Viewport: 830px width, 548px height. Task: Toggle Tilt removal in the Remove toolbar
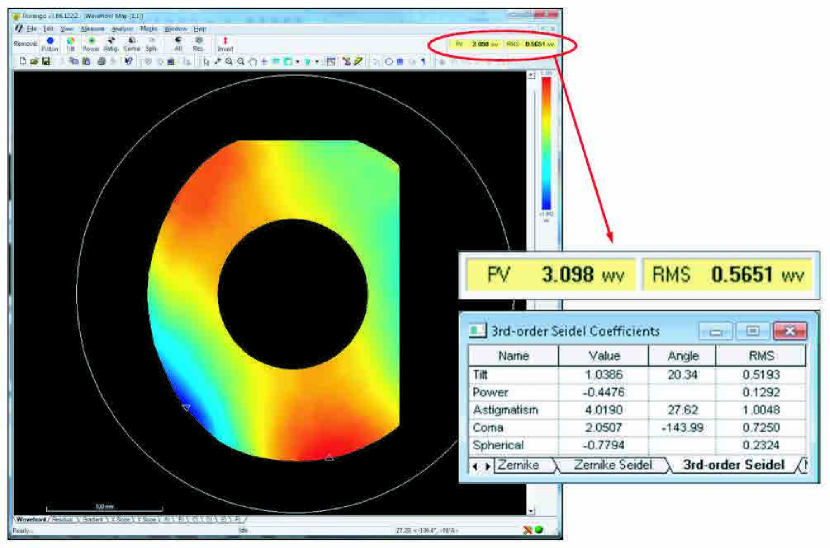point(71,43)
